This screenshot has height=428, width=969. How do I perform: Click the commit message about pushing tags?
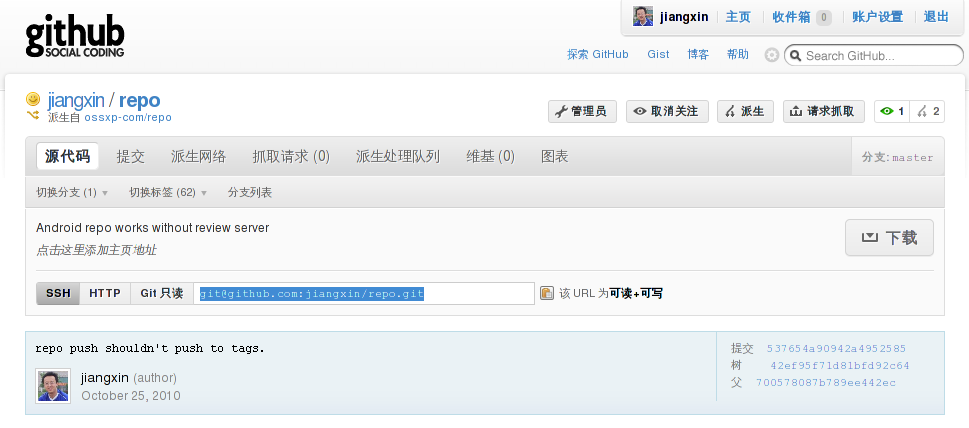click(x=150, y=348)
